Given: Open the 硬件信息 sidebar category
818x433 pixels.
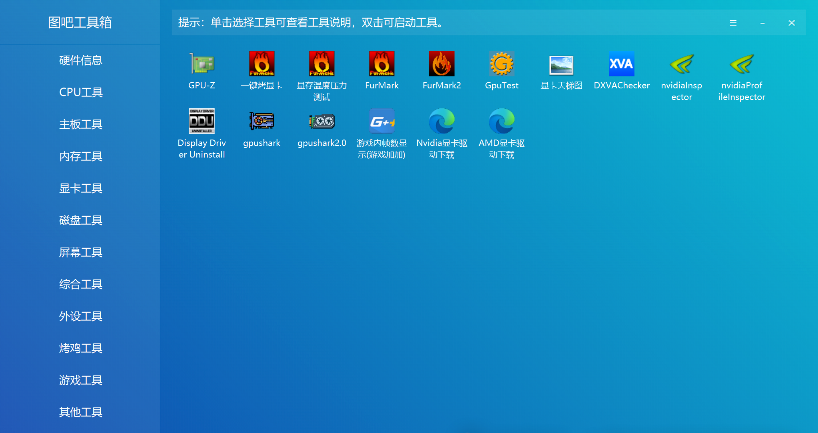Looking at the screenshot, I should [x=80, y=60].
